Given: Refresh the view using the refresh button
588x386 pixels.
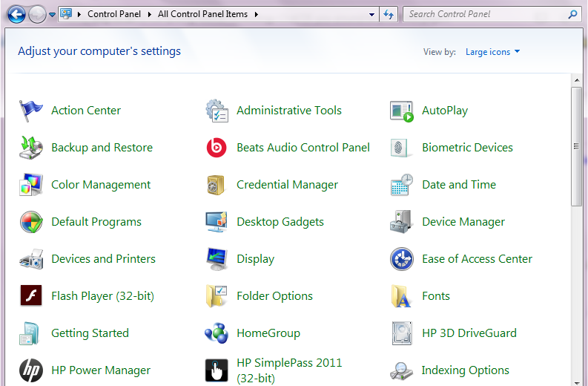Looking at the screenshot, I should [x=388, y=14].
